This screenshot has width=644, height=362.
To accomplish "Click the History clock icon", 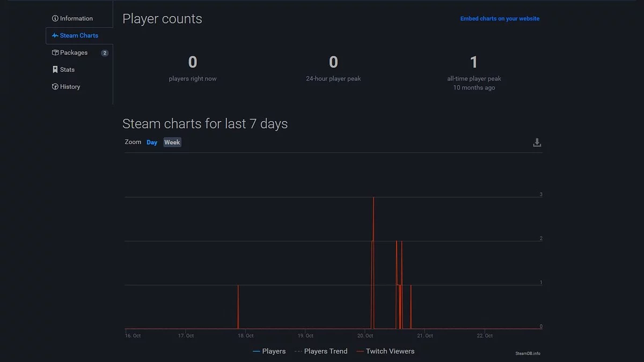I will (55, 87).
